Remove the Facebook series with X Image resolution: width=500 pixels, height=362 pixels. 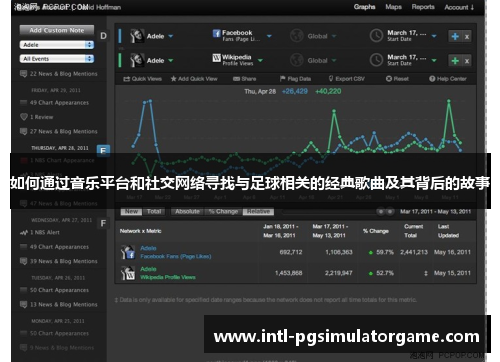click(x=467, y=37)
